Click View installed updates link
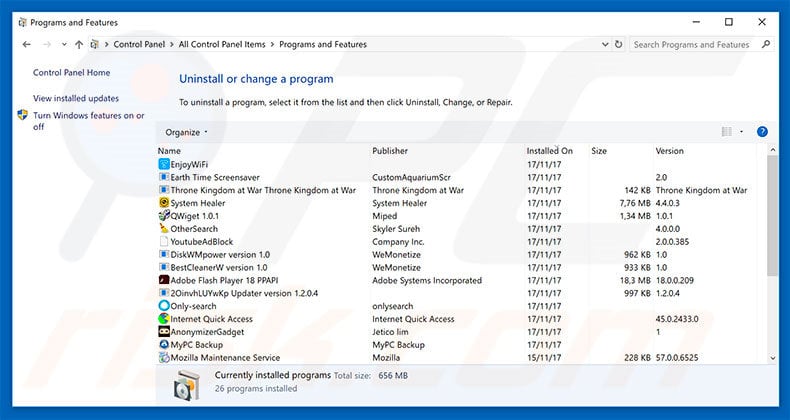 click(76, 99)
